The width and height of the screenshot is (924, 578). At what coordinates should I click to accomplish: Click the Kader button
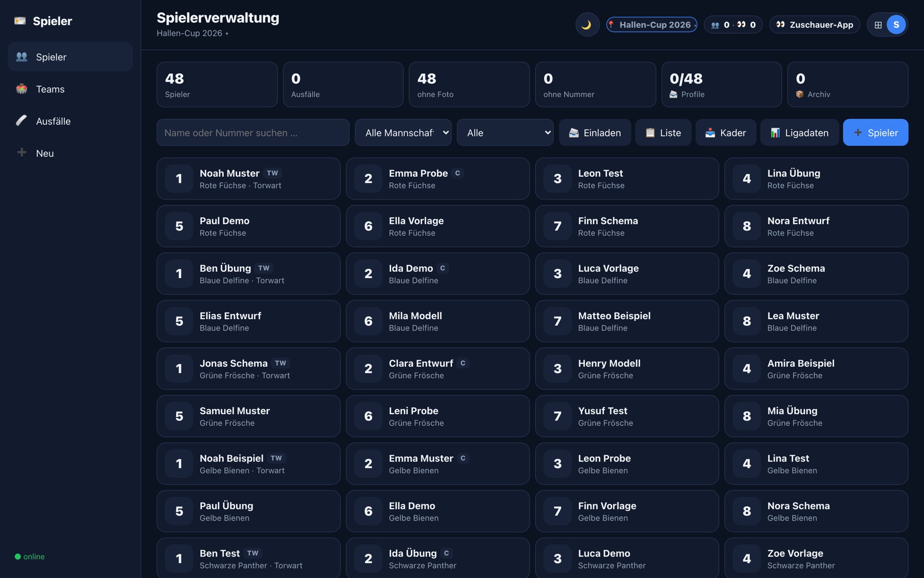pyautogui.click(x=726, y=133)
